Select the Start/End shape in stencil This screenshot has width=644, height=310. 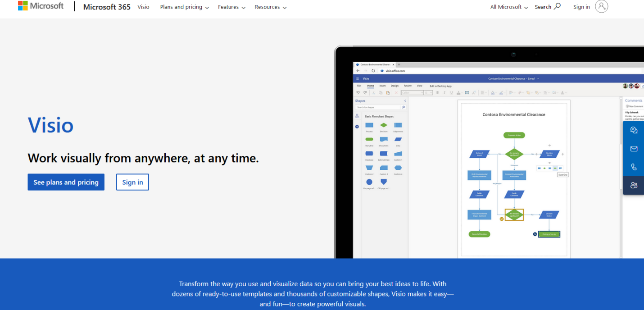(369, 140)
